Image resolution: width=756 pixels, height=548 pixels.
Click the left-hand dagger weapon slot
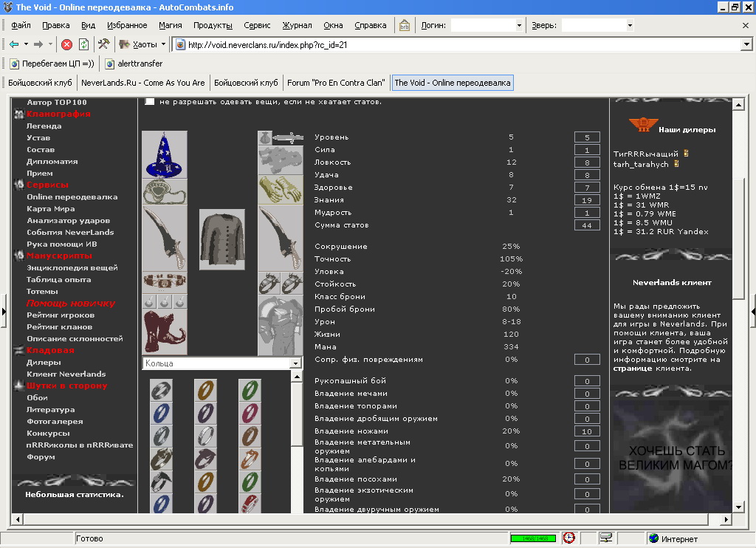[165, 239]
